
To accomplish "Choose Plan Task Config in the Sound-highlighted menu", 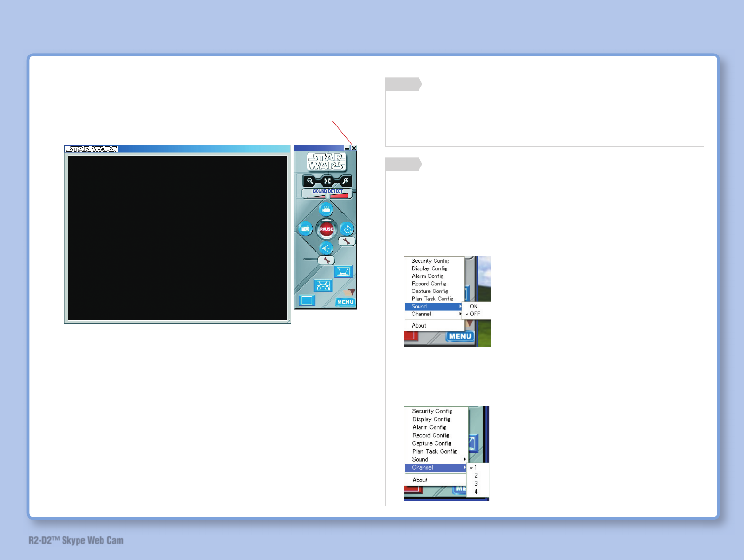I will 433,299.
